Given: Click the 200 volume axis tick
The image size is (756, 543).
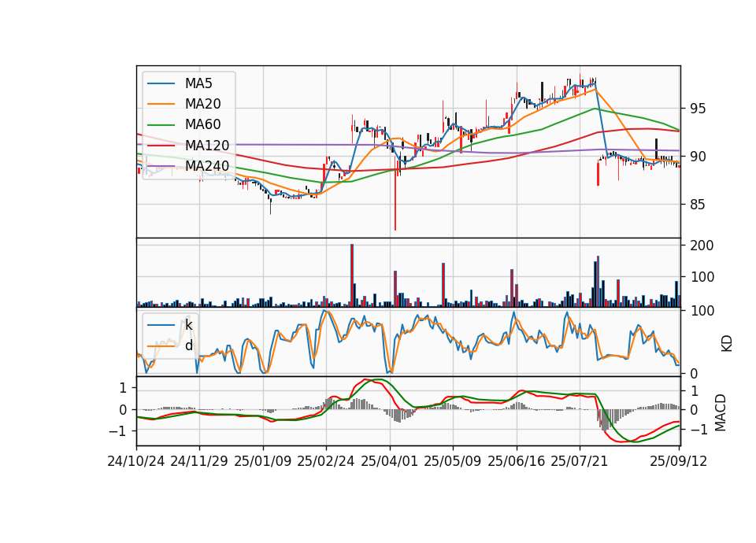Looking at the screenshot, I should click(702, 246).
